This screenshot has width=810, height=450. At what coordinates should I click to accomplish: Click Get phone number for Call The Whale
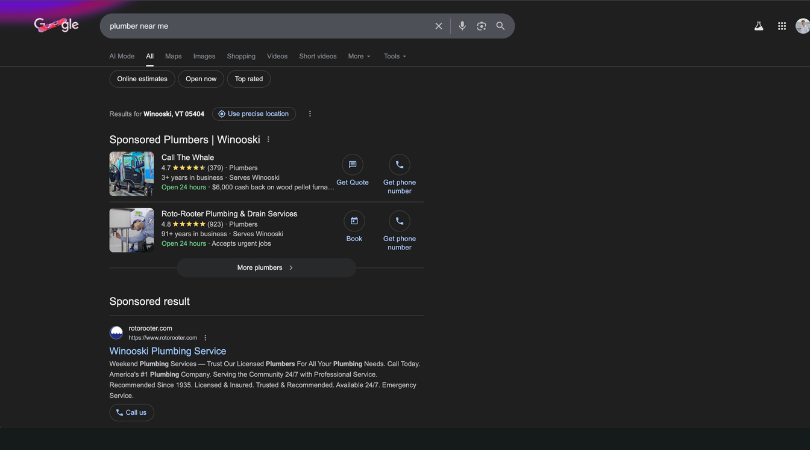click(399, 165)
